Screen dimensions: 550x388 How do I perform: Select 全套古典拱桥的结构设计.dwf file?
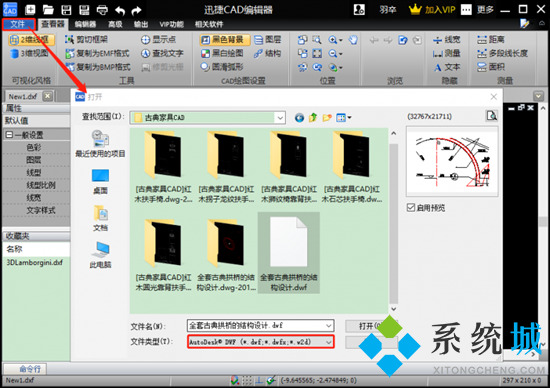point(289,253)
